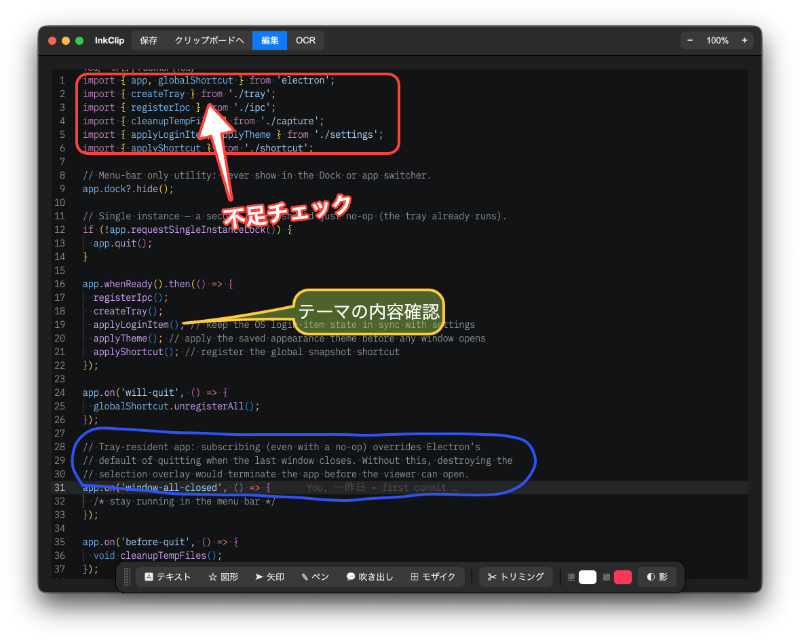800x643 pixels.
Task: Zoom out with the minus button
Action: click(690, 40)
